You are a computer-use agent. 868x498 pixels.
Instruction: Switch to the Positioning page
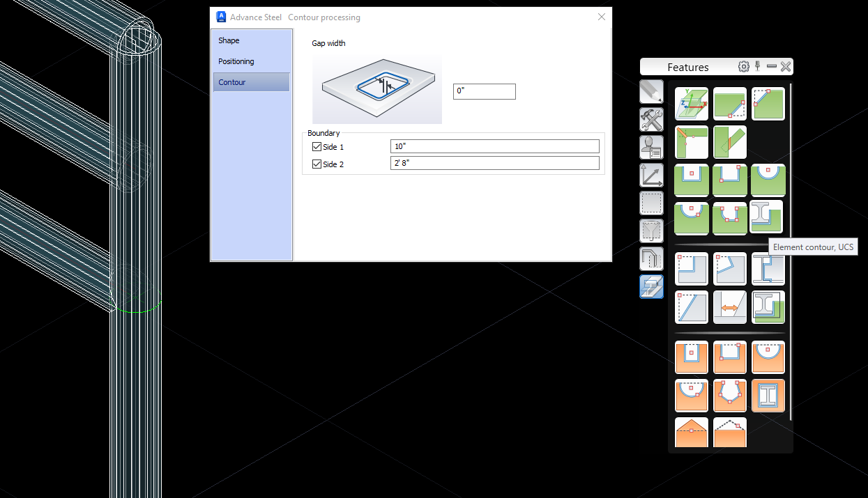click(x=237, y=61)
